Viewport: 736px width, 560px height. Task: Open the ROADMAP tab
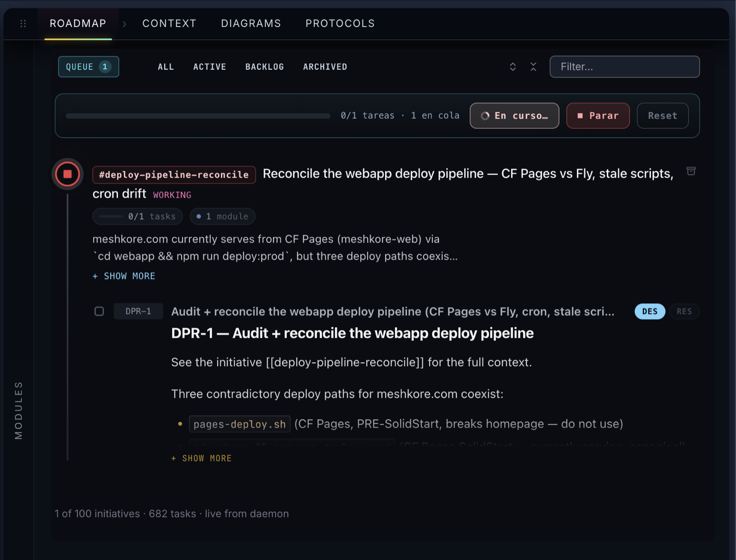click(78, 23)
